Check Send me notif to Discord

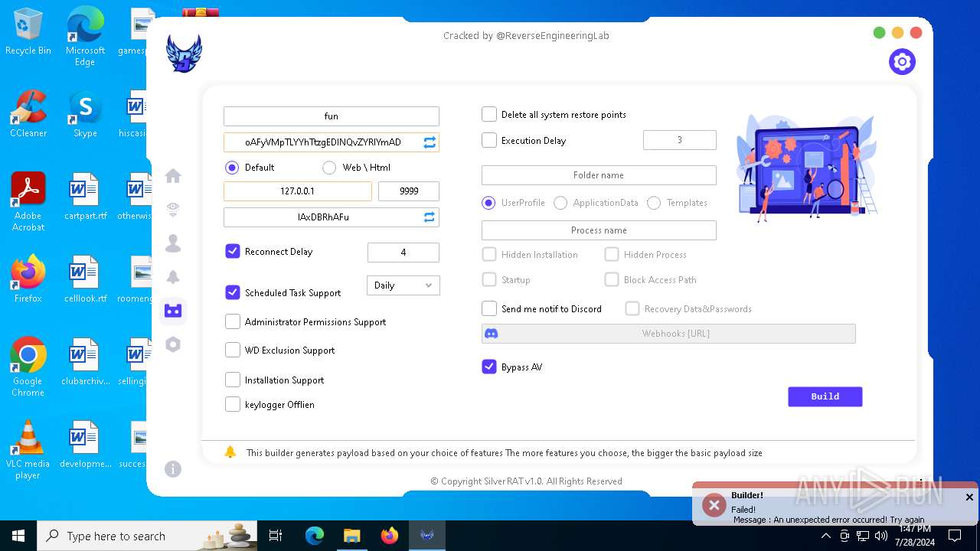coord(489,308)
